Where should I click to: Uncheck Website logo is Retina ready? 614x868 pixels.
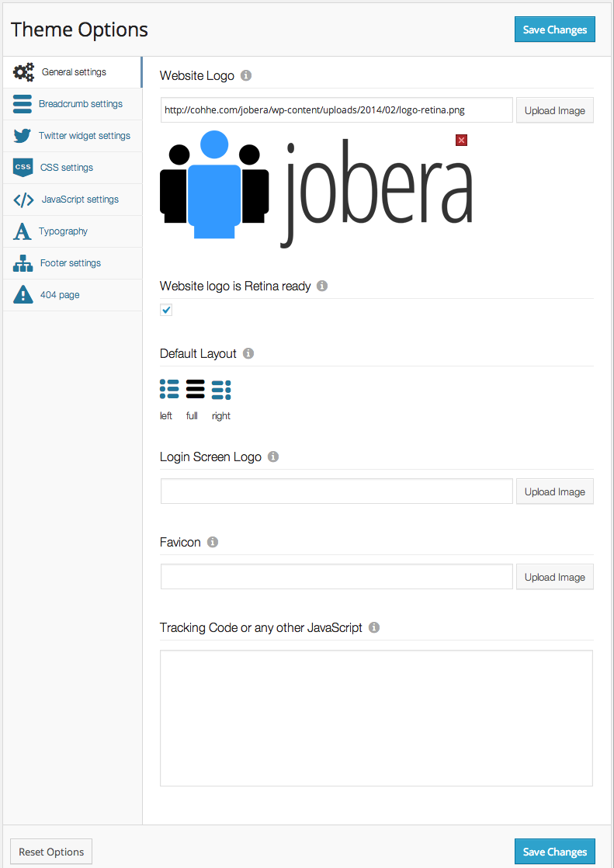[166, 311]
